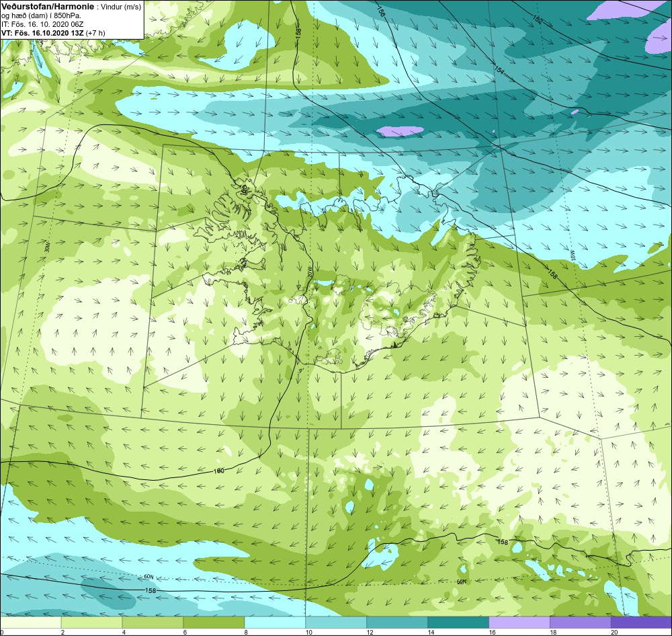Click the '152' contour label

[538, 18]
